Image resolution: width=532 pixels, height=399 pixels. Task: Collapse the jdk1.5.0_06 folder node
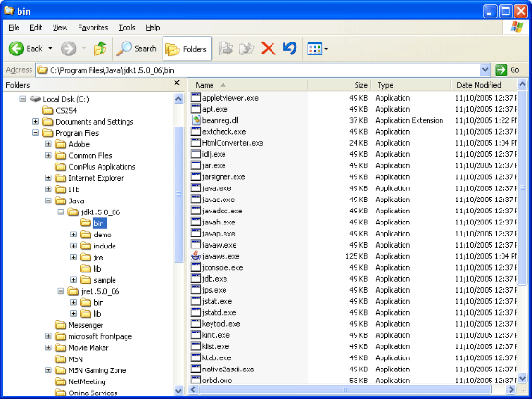pyautogui.click(x=61, y=212)
